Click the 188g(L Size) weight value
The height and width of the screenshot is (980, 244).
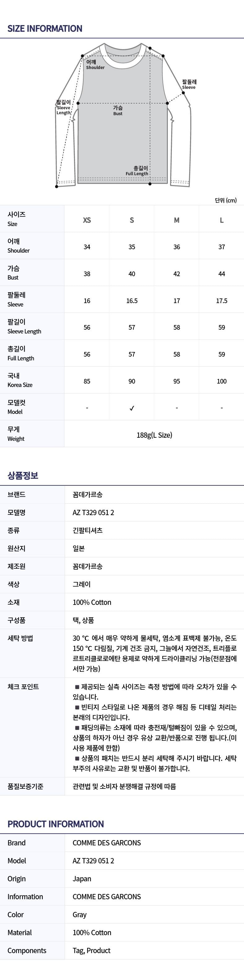coord(154,435)
